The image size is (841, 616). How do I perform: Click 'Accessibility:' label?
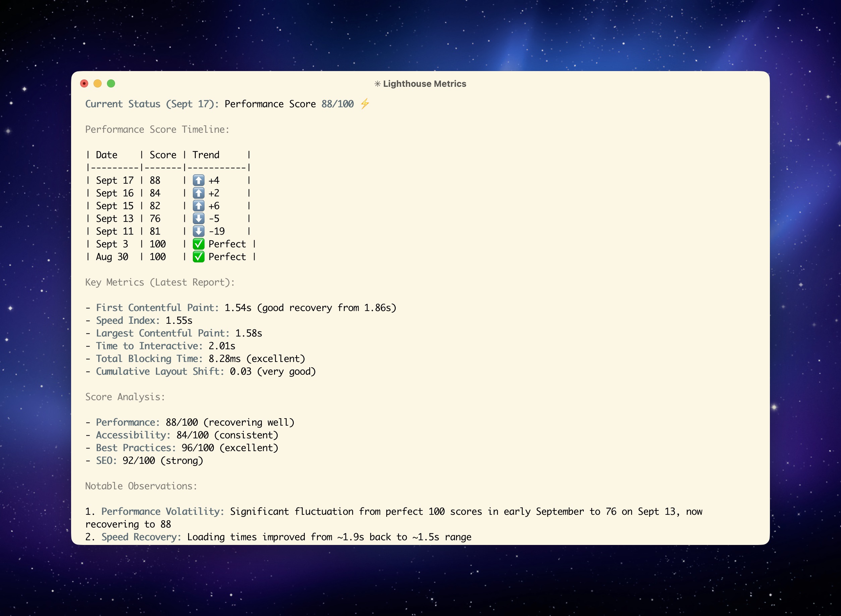pyautogui.click(x=133, y=435)
